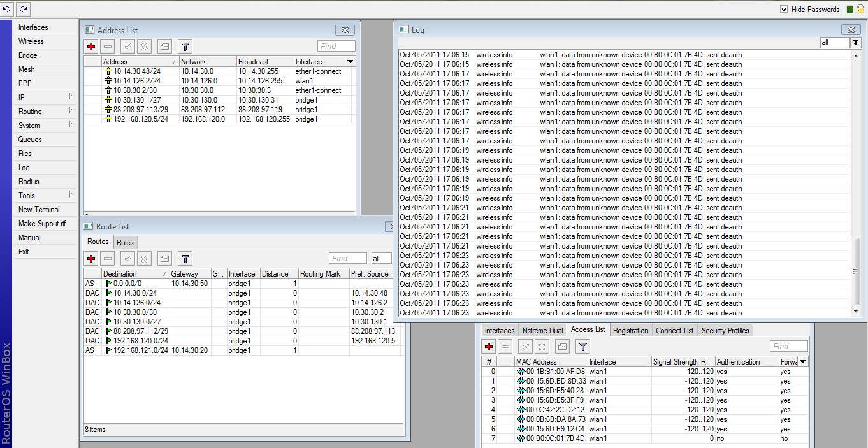Switch to Routes tab in Route List
868x448 pixels.
point(98,242)
